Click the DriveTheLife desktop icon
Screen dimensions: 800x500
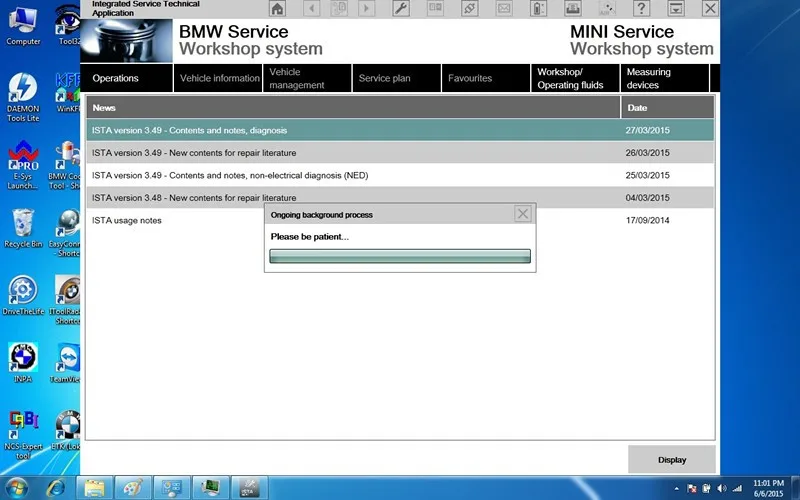[23, 295]
